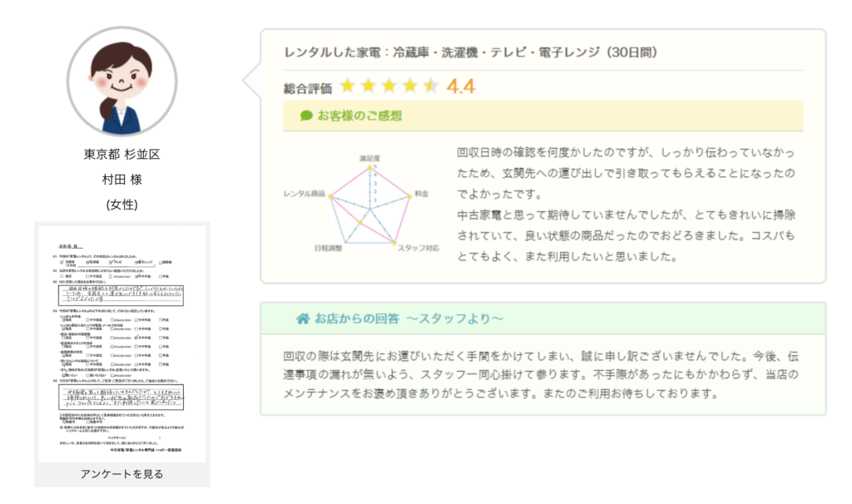Viewport: 852px width, 504px height.
Task: Click the 日程調整 label on chart
Action: coord(327,249)
